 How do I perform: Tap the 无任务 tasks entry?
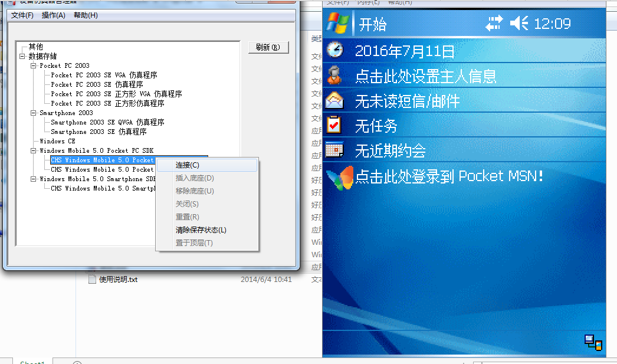(376, 126)
